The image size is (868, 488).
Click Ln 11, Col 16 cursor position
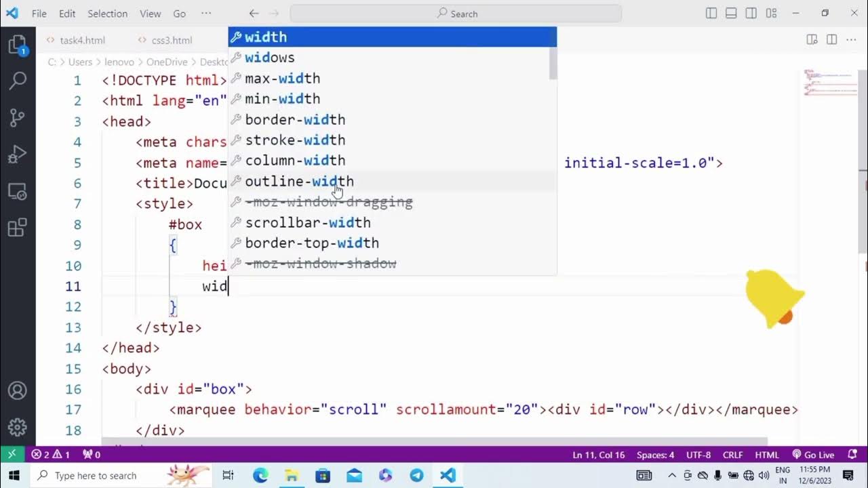pos(598,455)
